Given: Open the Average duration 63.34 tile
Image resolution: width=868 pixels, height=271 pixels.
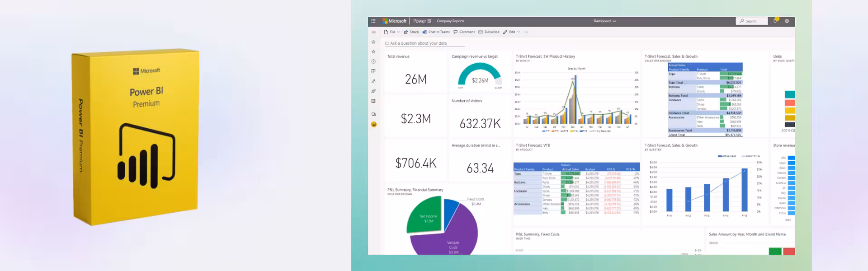Looking at the screenshot, I should (480, 161).
